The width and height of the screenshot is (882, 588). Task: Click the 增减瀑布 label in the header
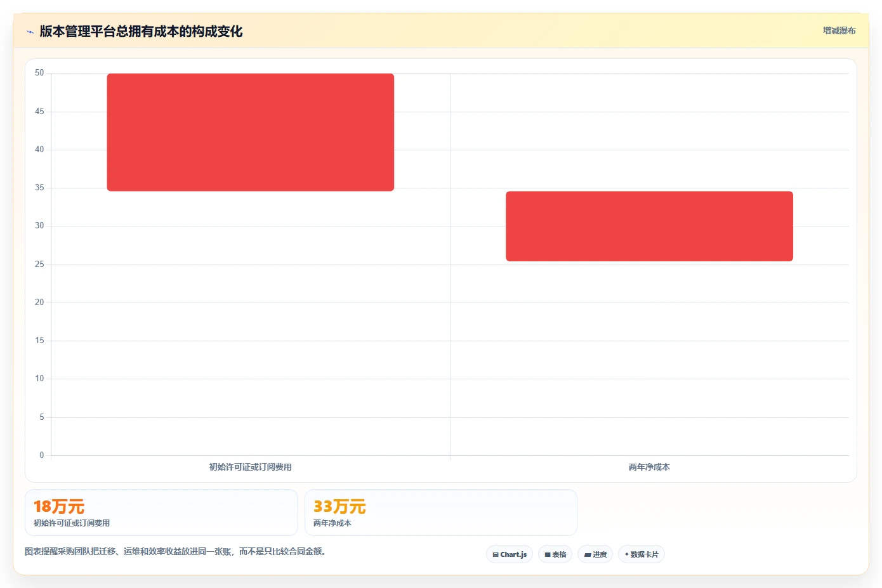pyautogui.click(x=839, y=30)
